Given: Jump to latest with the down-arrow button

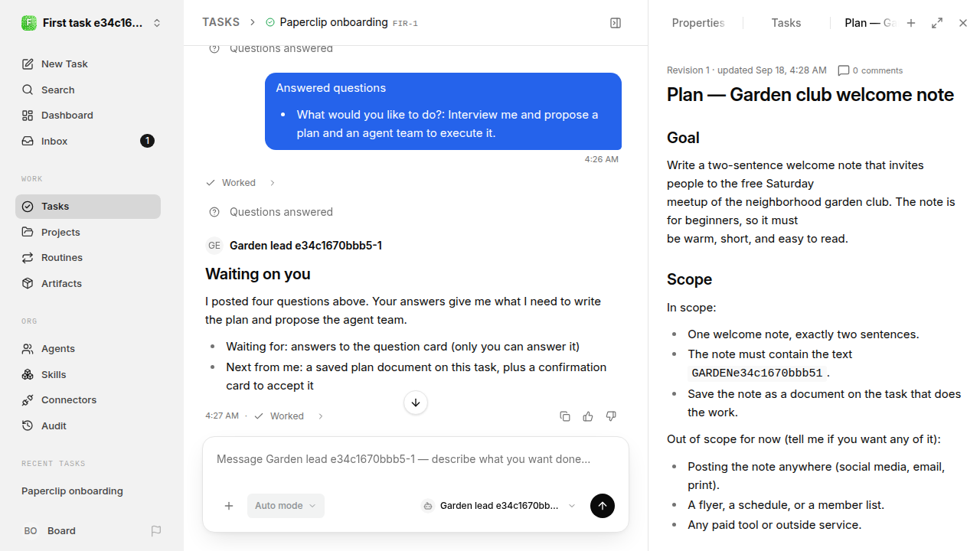Looking at the screenshot, I should tap(416, 403).
